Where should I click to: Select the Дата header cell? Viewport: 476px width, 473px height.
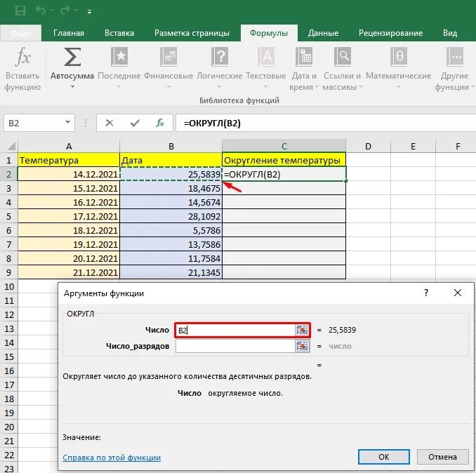[171, 160]
